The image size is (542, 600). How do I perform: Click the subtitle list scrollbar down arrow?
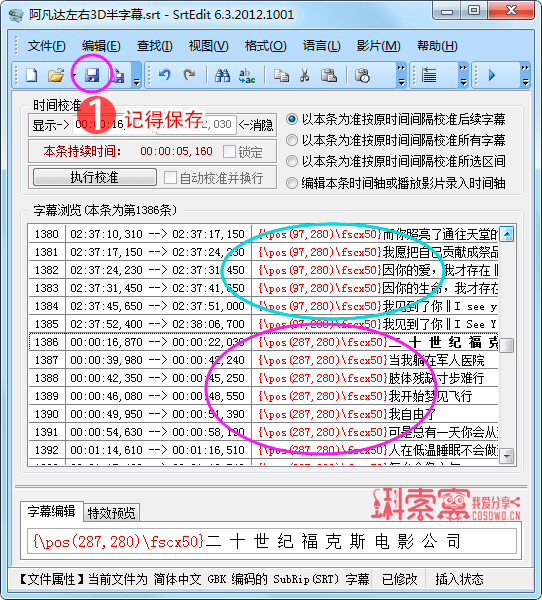coord(507,456)
